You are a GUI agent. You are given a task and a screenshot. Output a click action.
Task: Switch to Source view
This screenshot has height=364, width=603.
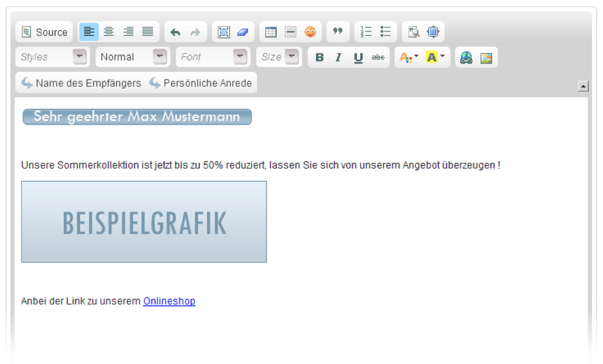[44, 32]
